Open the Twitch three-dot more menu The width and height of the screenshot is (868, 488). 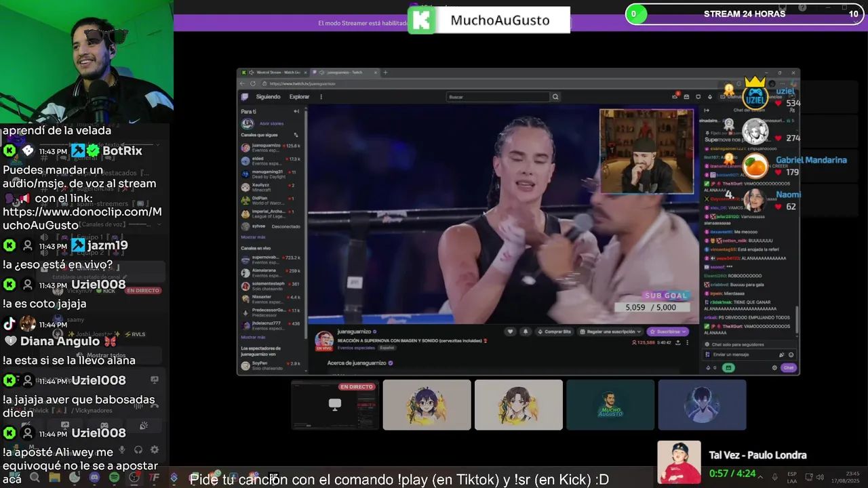pyautogui.click(x=321, y=97)
